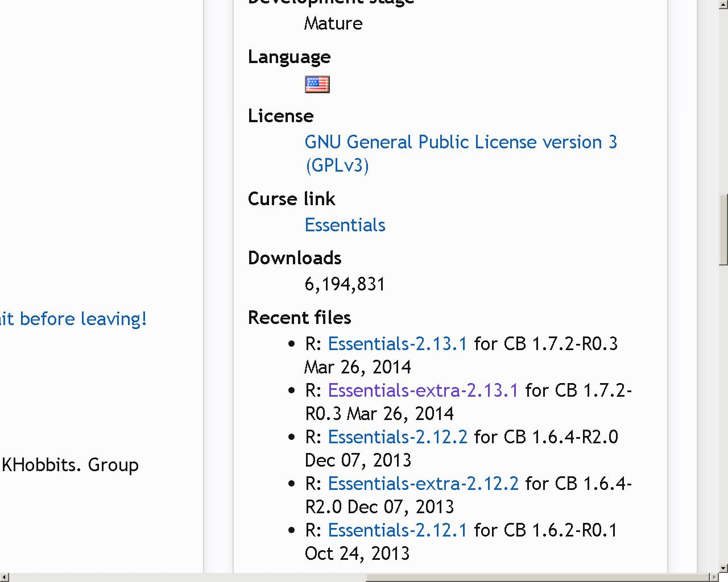Click the 'Mature' development stage text

(x=333, y=23)
